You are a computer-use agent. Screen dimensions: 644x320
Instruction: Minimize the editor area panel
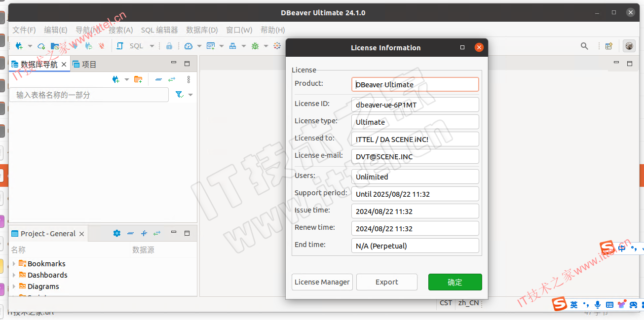click(x=616, y=63)
